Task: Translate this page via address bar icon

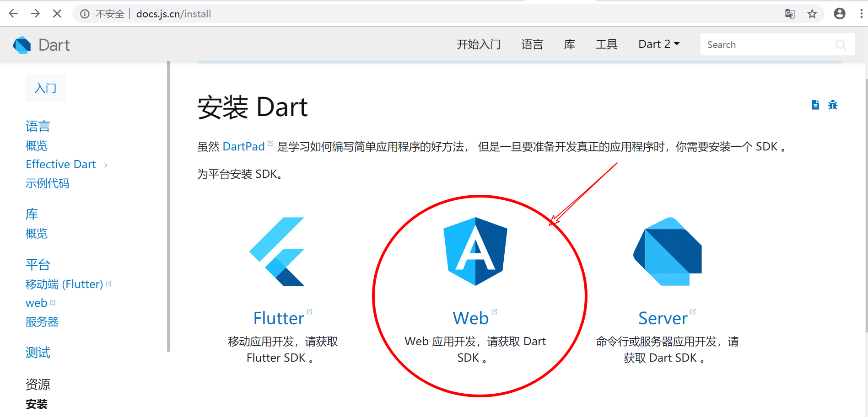Action: coord(790,14)
